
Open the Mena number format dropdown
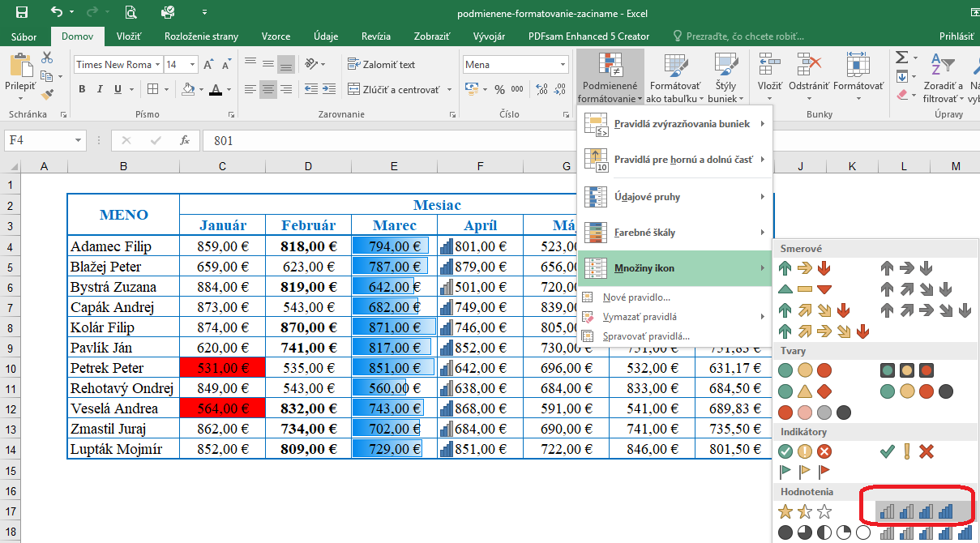[563, 65]
